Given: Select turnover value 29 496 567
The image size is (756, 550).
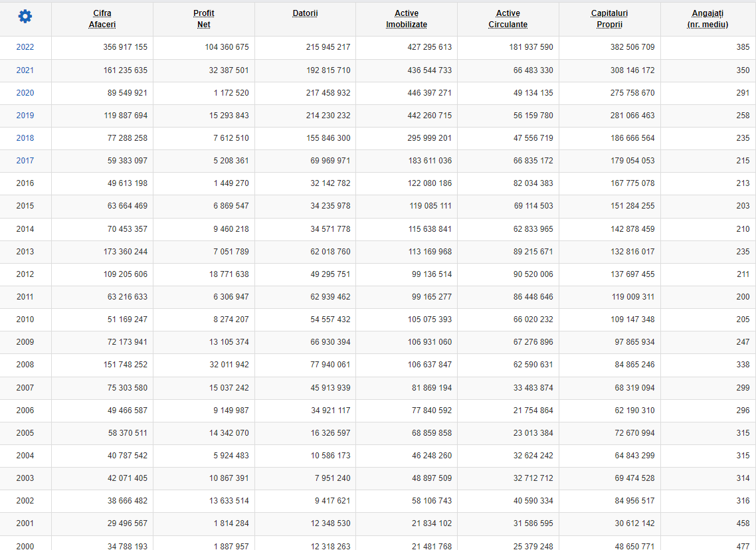Looking at the screenshot, I should tap(128, 525).
